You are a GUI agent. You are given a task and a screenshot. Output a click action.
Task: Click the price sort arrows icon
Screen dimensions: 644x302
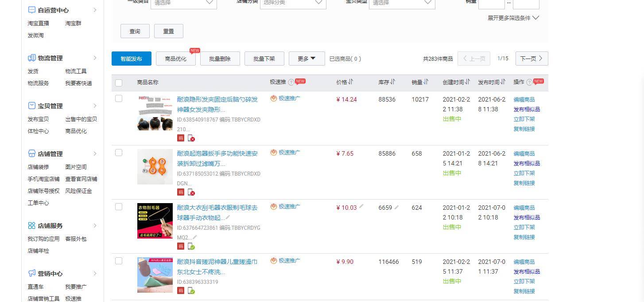pos(351,82)
